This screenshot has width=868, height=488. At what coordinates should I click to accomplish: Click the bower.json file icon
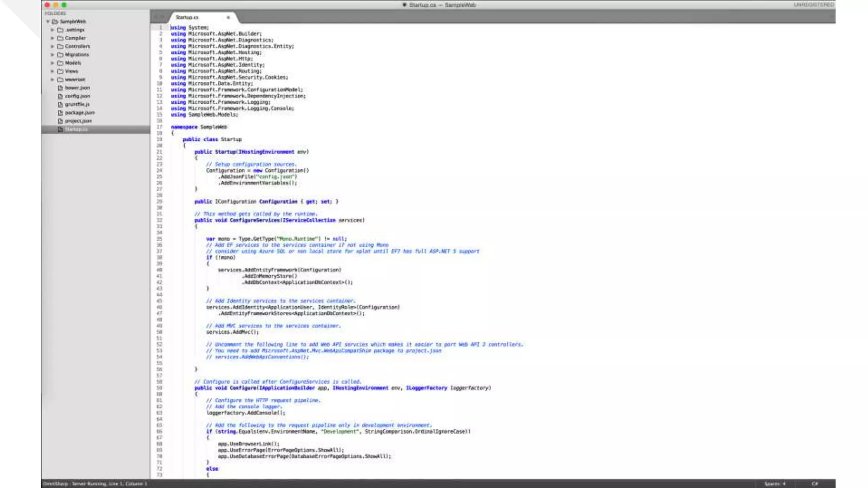(60, 88)
